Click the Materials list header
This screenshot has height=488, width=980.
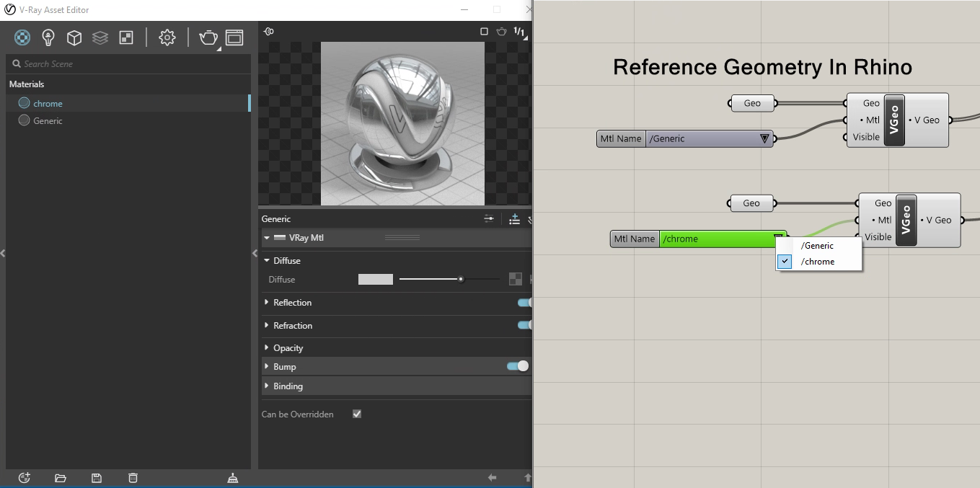pos(27,84)
